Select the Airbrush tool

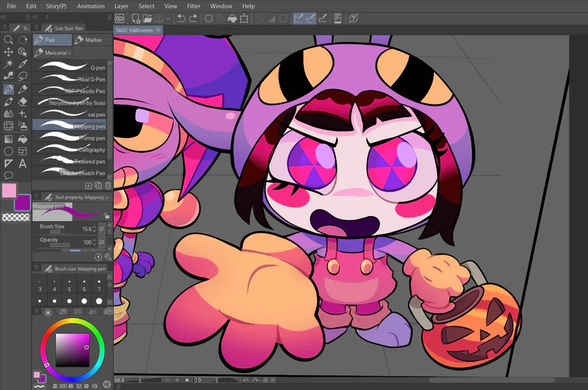pyautogui.click(x=23, y=126)
